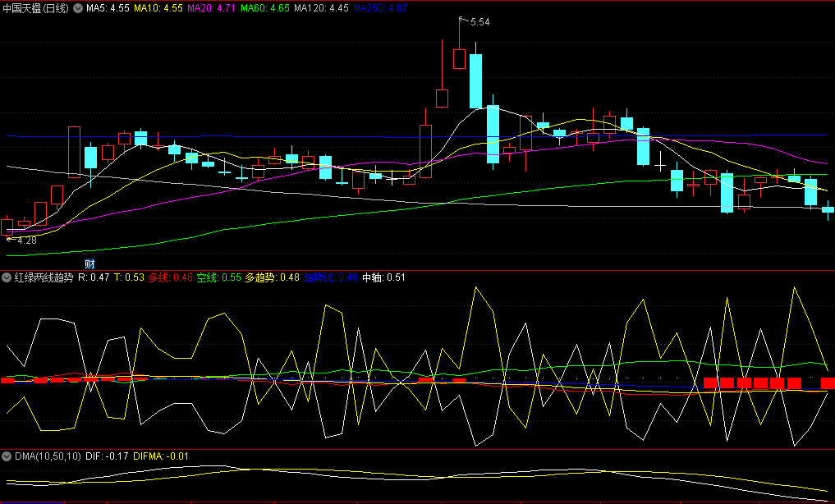This screenshot has height=504, width=835.
Task: Click the MA5: 4.55 label
Action: point(108,8)
